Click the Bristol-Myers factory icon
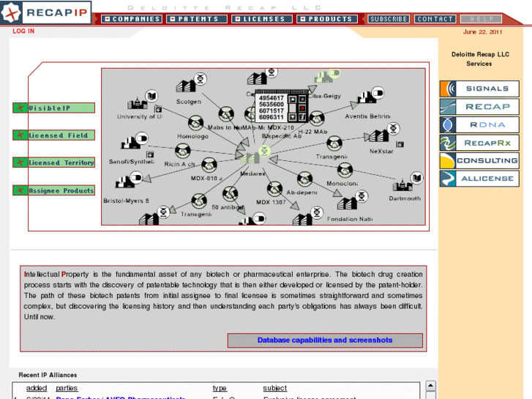This screenshot has width=532, height=399. pyautogui.click(x=124, y=182)
